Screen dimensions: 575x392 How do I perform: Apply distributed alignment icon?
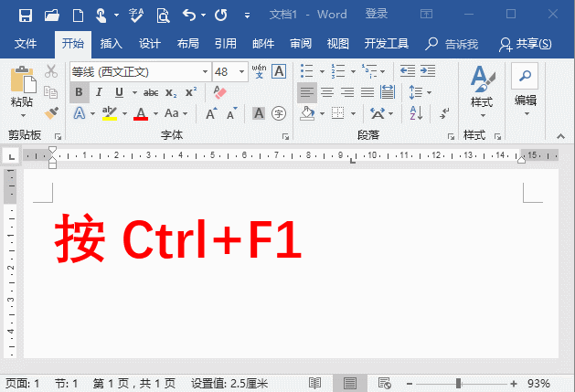[388, 92]
